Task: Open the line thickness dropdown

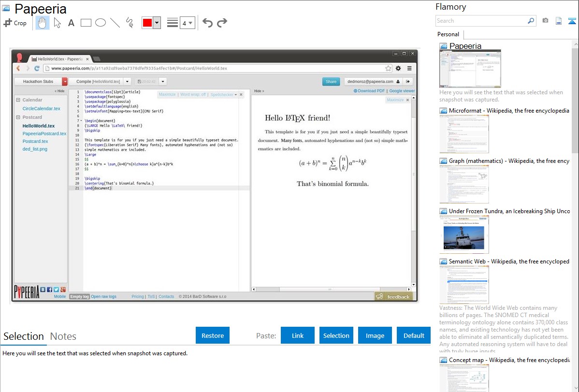Action: (x=187, y=23)
